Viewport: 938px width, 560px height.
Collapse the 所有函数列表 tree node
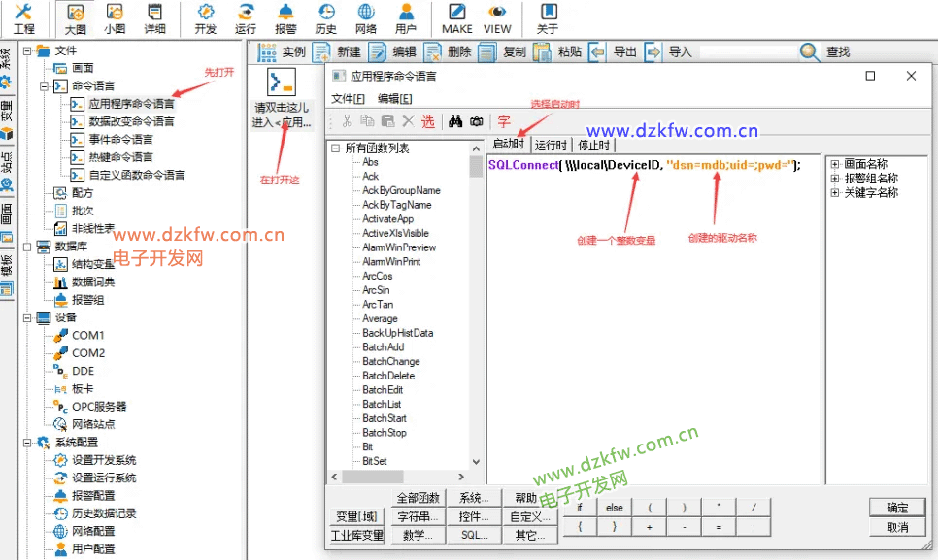click(335, 148)
